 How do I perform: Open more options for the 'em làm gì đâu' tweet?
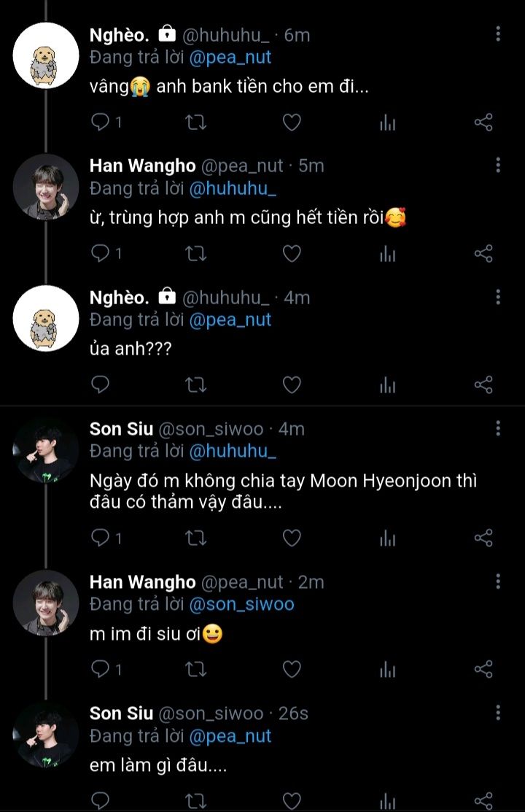pos(498,712)
